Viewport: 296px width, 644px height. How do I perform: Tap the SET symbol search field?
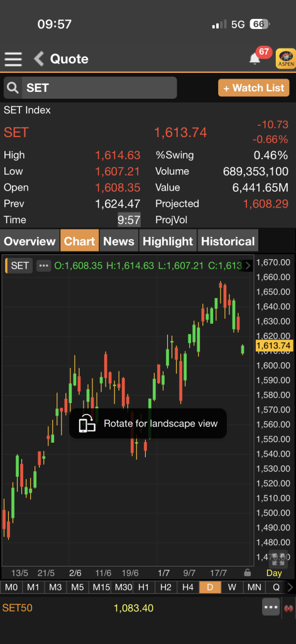tap(99, 87)
